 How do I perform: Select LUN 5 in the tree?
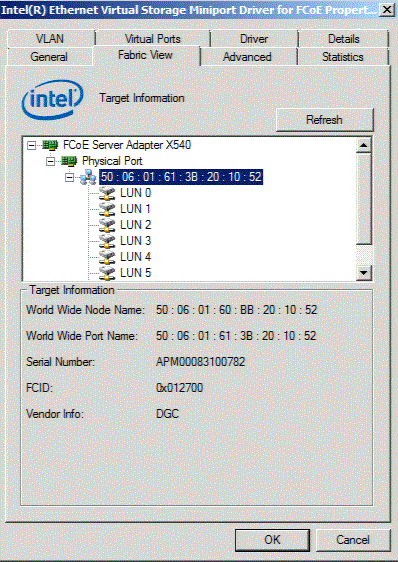click(x=136, y=273)
